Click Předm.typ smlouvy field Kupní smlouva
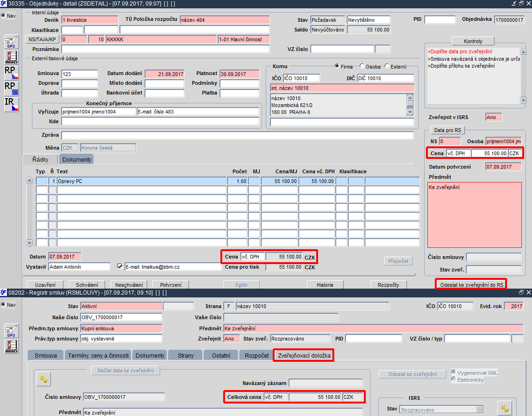This screenshot has width=532, height=416. click(x=121, y=328)
